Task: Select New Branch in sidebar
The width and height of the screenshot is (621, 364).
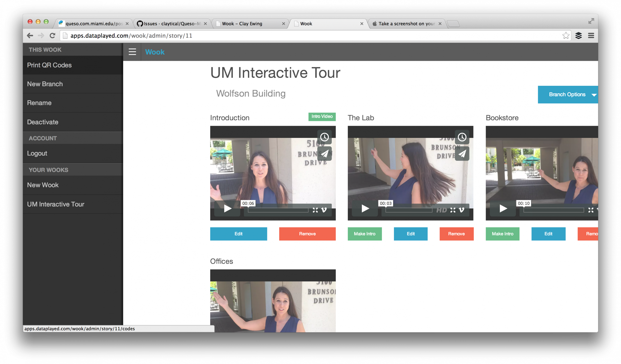Action: pos(73,84)
